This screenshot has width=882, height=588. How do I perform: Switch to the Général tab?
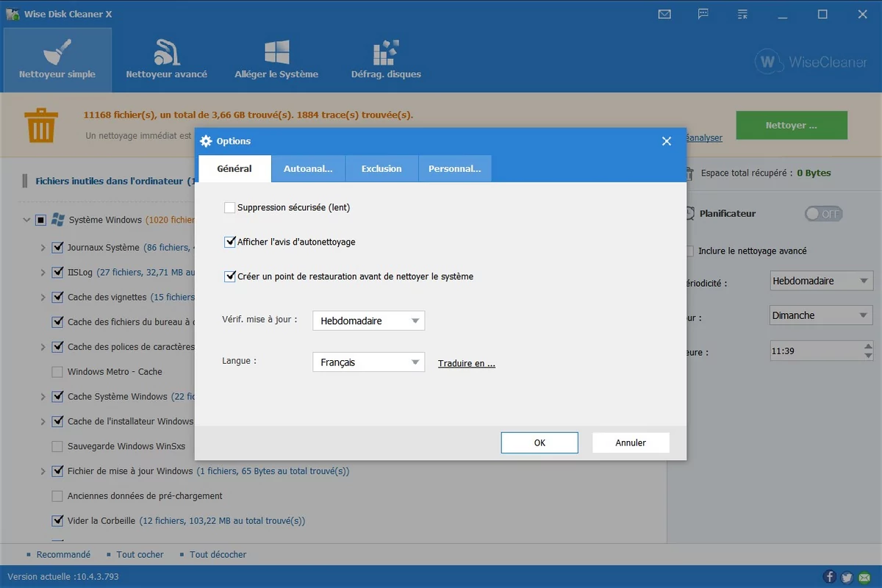[234, 168]
